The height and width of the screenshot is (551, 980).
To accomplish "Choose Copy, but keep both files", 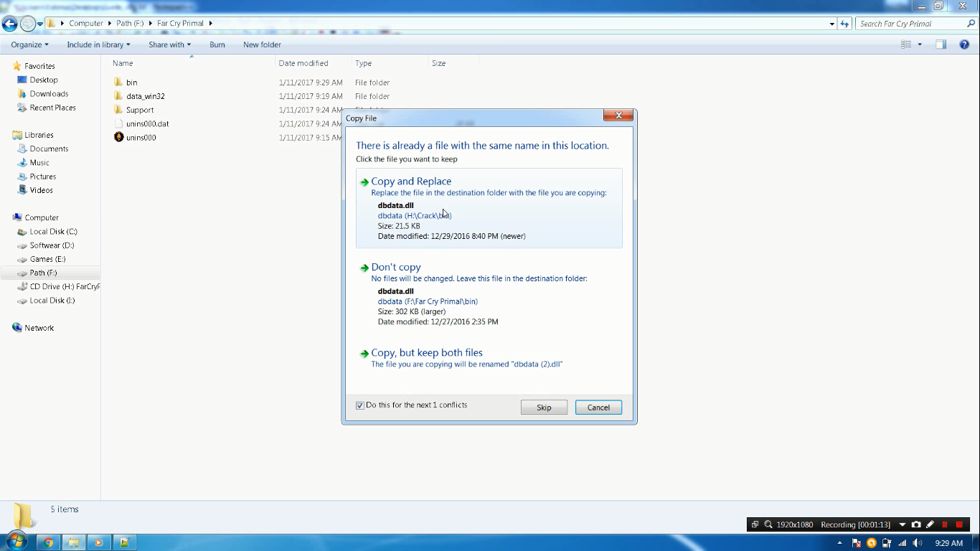I will 489,358.
